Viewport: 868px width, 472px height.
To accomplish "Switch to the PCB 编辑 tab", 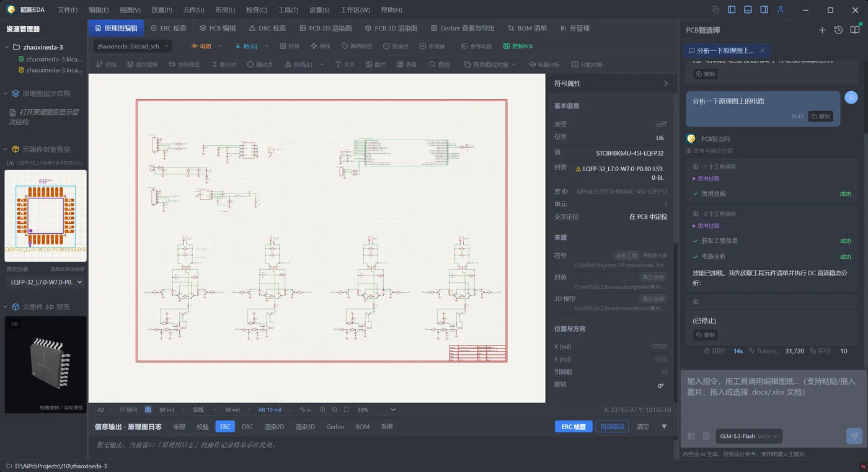I will coord(218,28).
